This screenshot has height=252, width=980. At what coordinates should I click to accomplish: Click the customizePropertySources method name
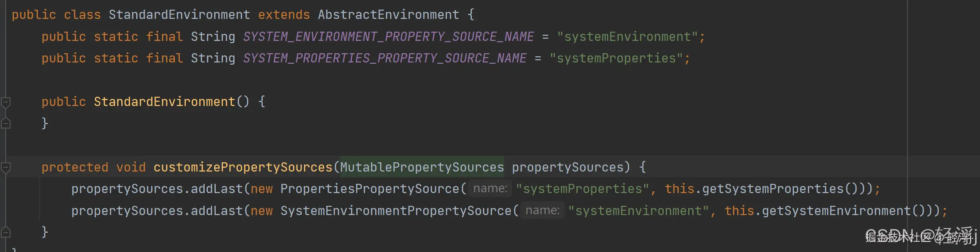pyautogui.click(x=243, y=167)
